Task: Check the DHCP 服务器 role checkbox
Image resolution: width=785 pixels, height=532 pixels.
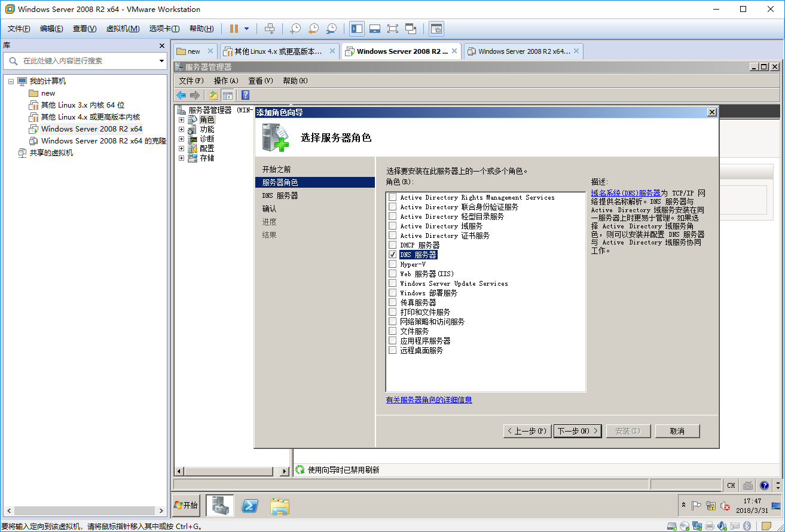Action: (393, 245)
